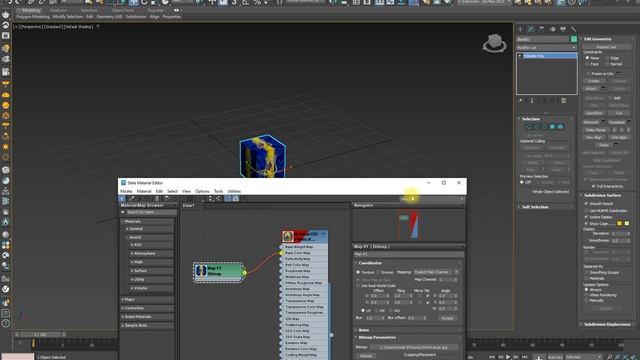Toggle the Full Interactivity checkbox
This screenshot has height=360, width=640.
click(x=593, y=186)
